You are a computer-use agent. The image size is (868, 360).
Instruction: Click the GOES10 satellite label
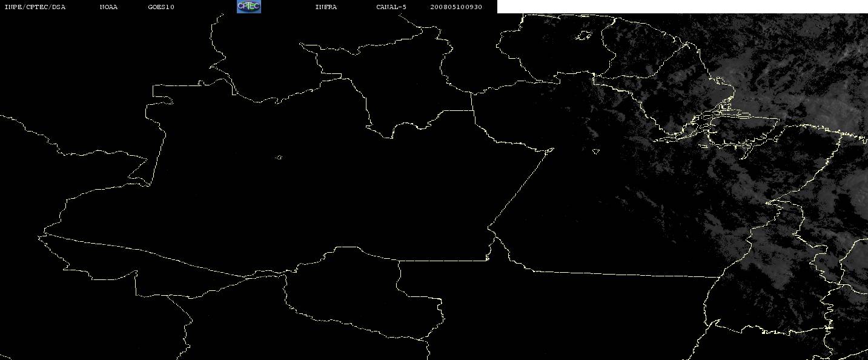coord(161,7)
